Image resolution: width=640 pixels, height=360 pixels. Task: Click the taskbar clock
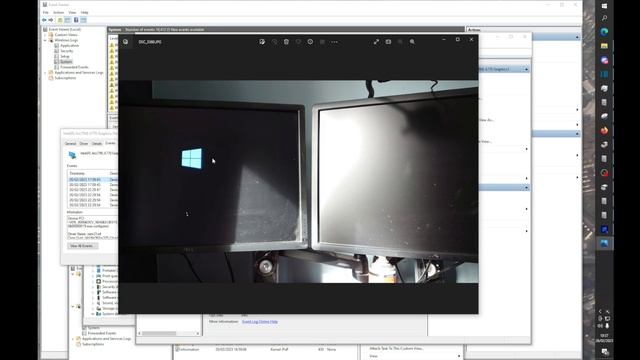(604, 338)
